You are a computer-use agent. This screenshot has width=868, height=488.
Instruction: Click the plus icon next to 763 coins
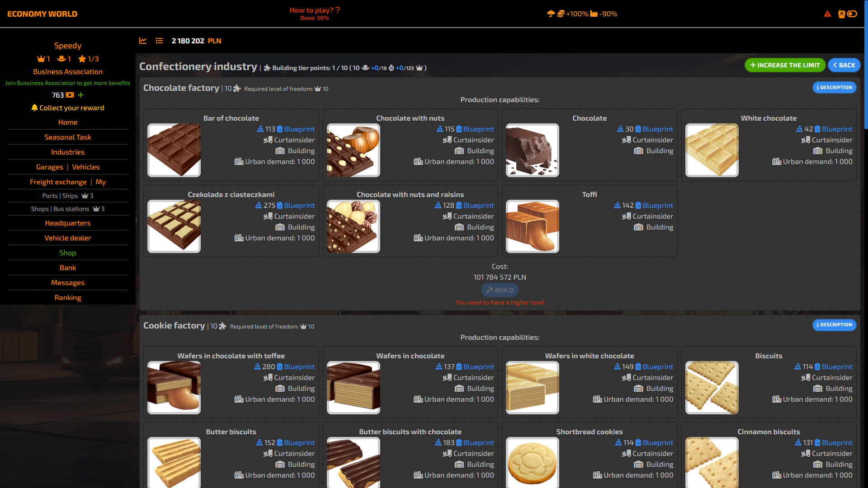click(x=80, y=95)
